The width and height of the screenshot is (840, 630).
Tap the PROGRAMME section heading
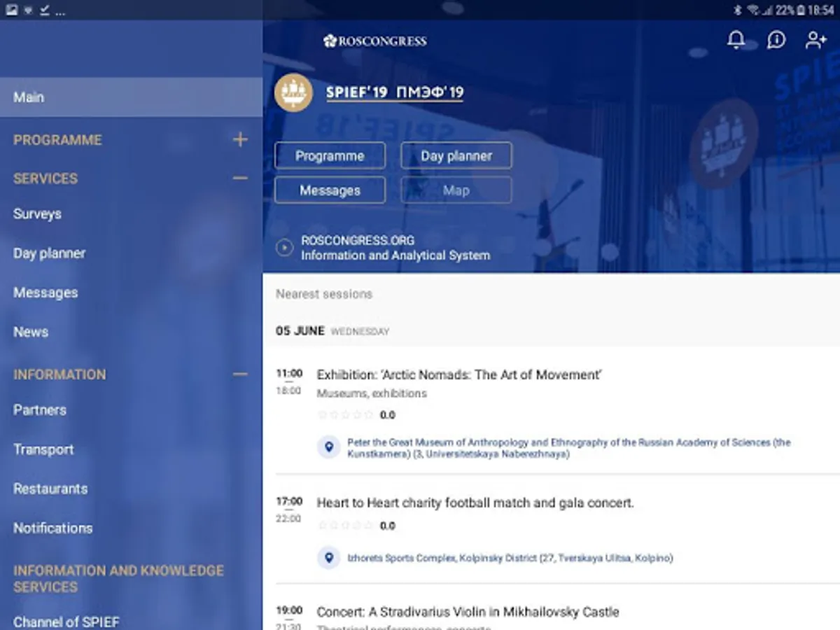point(57,140)
